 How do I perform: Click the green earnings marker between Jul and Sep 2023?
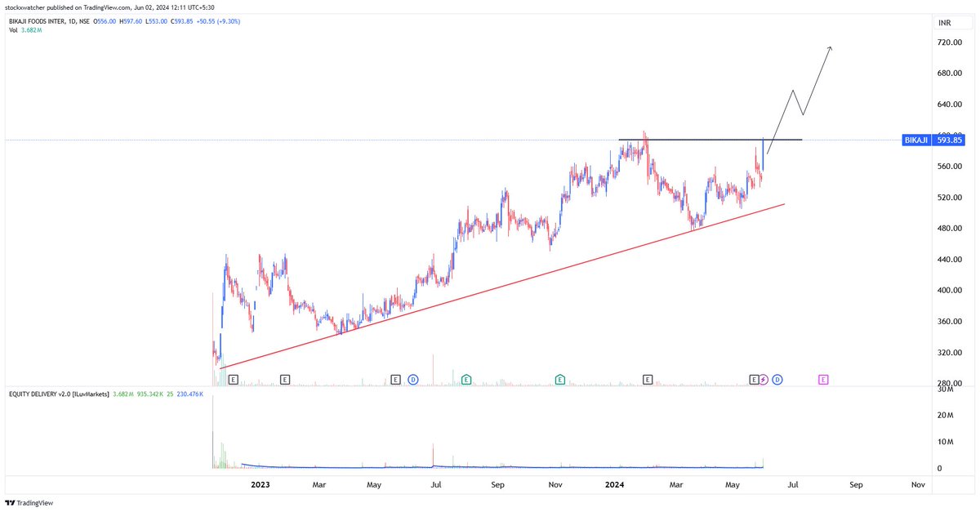pos(465,380)
